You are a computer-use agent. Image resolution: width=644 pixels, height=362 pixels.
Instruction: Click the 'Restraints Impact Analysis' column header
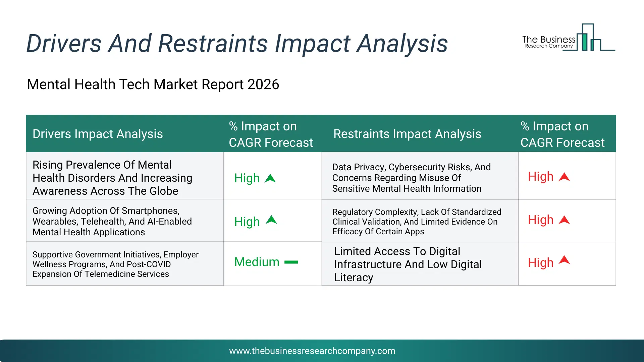coord(407,134)
